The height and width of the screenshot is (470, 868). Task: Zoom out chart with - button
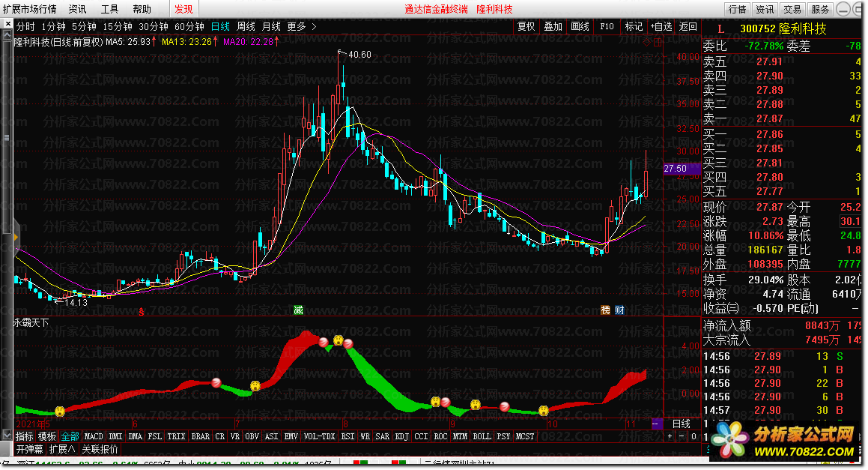point(682,436)
